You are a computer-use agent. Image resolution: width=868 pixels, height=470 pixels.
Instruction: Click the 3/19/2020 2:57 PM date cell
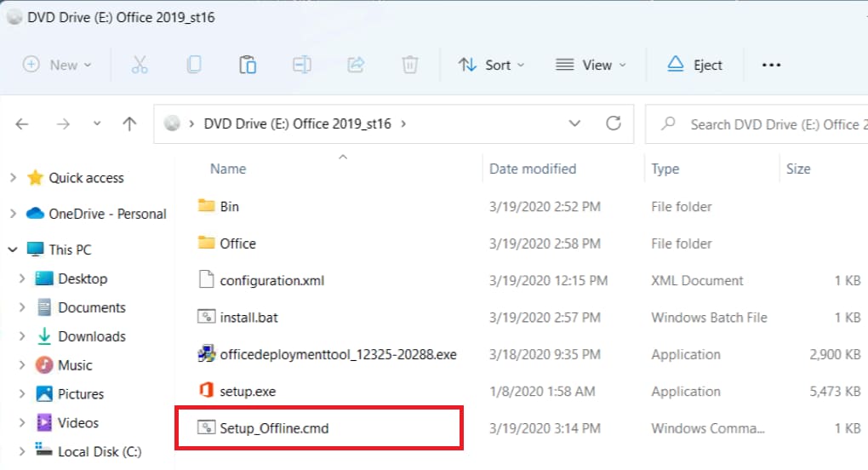pos(545,318)
